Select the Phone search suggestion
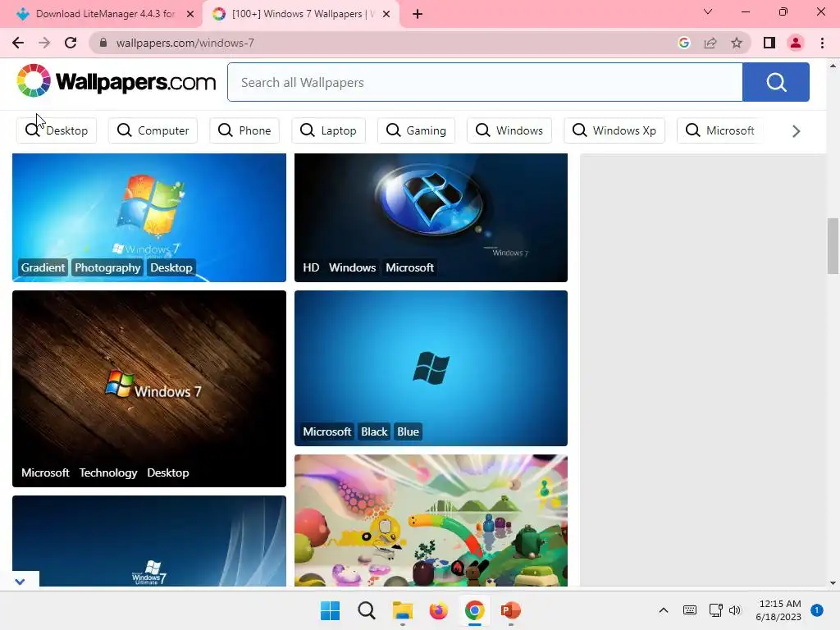This screenshot has height=630, width=840. 244,130
